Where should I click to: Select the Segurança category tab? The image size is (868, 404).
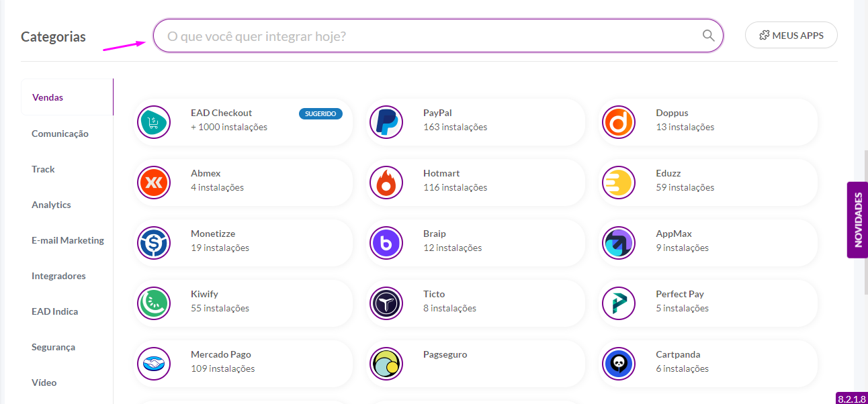pyautogui.click(x=53, y=347)
